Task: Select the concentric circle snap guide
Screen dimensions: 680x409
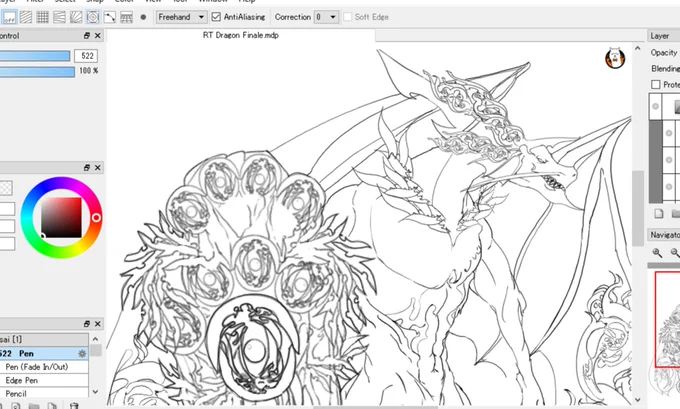Action: pyautogui.click(x=93, y=17)
